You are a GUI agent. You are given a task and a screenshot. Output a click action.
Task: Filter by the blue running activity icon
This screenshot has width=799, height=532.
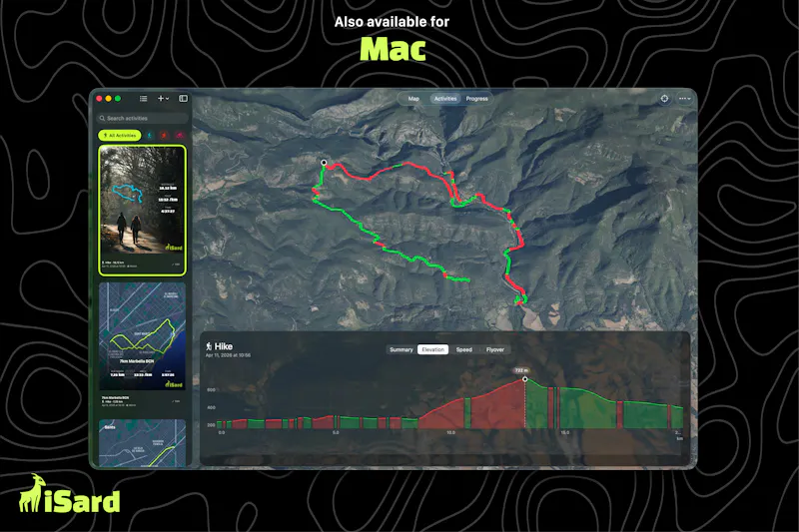[150, 136]
